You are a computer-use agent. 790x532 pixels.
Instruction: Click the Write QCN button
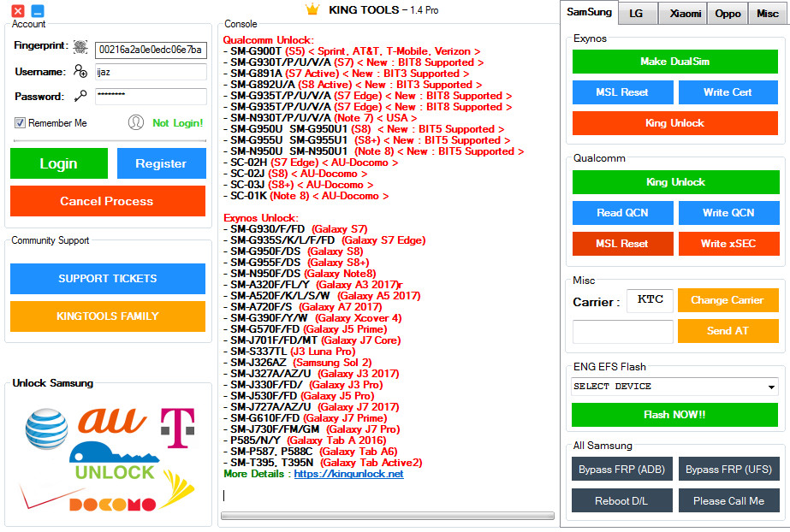(x=729, y=213)
